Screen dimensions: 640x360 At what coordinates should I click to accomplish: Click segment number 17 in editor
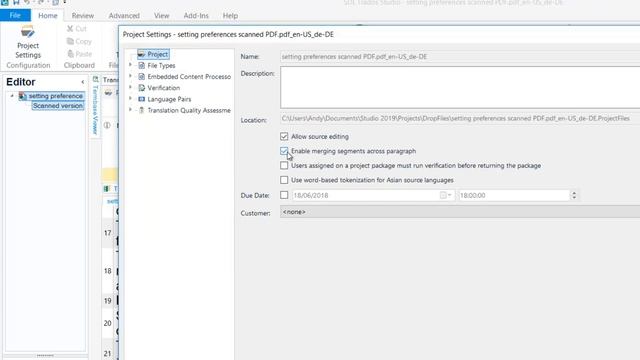click(107, 233)
